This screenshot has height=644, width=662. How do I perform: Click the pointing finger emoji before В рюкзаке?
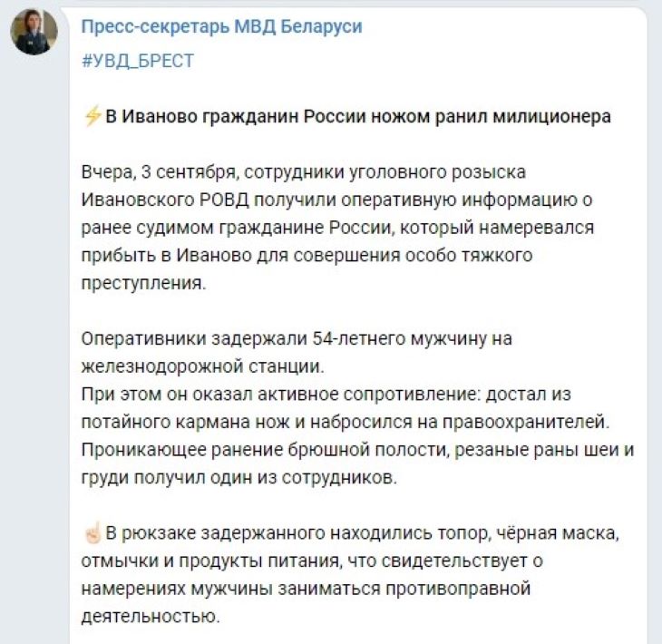tap(92, 530)
